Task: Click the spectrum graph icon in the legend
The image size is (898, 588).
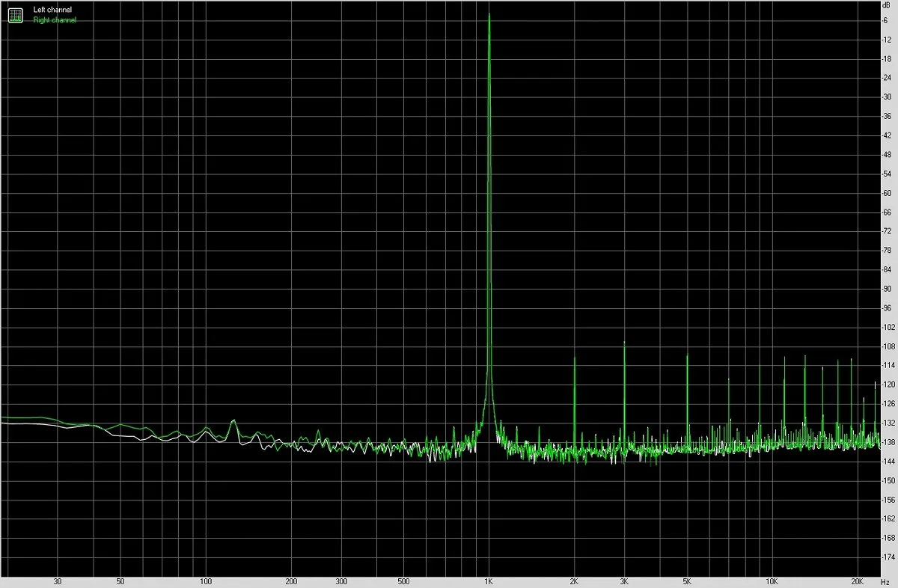Action: pos(16,14)
